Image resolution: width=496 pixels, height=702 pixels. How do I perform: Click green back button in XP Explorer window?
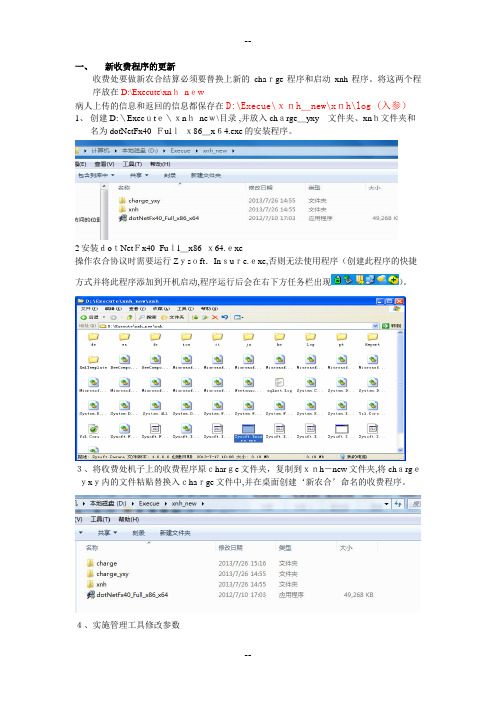[x=84, y=317]
